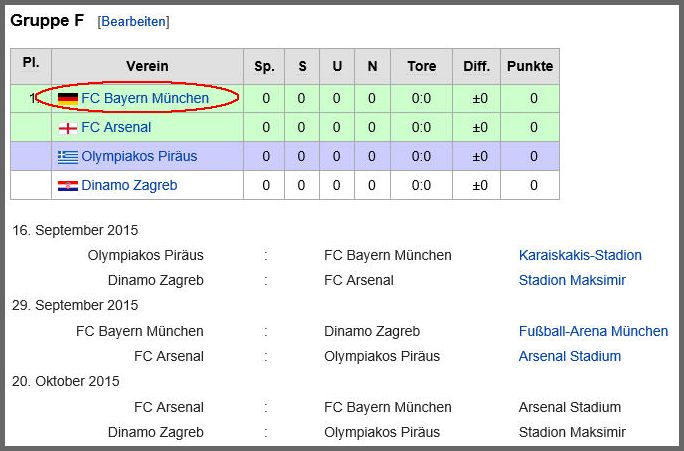Click the Croatian flag beside Dinamo Zagreb
684x451 pixels.
(x=68, y=186)
